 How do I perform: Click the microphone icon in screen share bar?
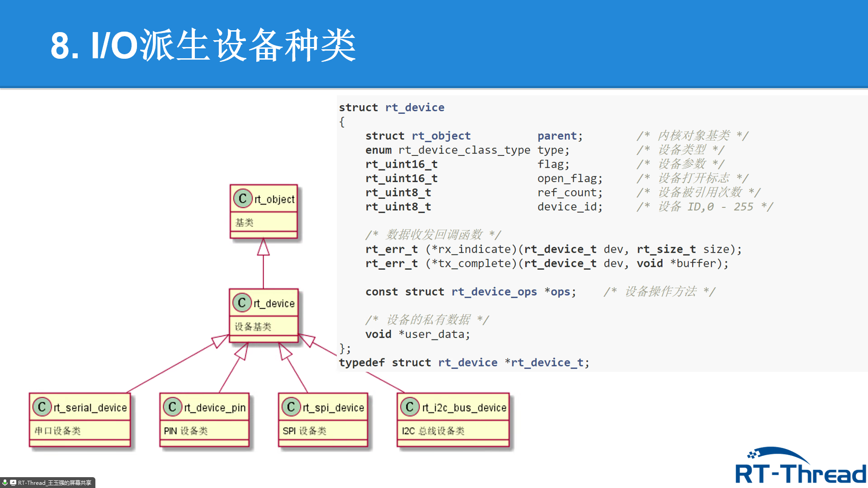click(5, 483)
